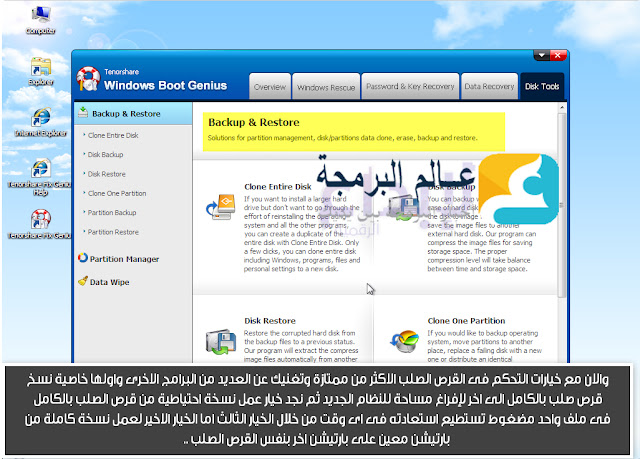Choose Disk Restore in sidebar
The height and width of the screenshot is (459, 640).
tap(107, 174)
